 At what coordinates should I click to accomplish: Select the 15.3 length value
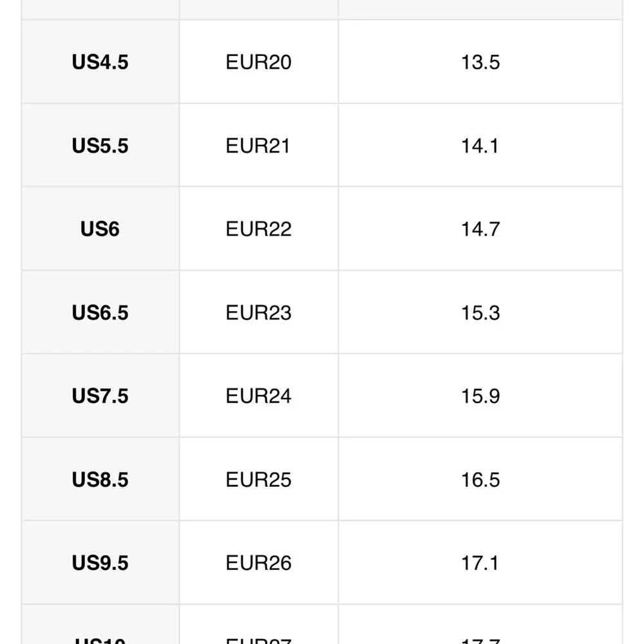tap(480, 313)
